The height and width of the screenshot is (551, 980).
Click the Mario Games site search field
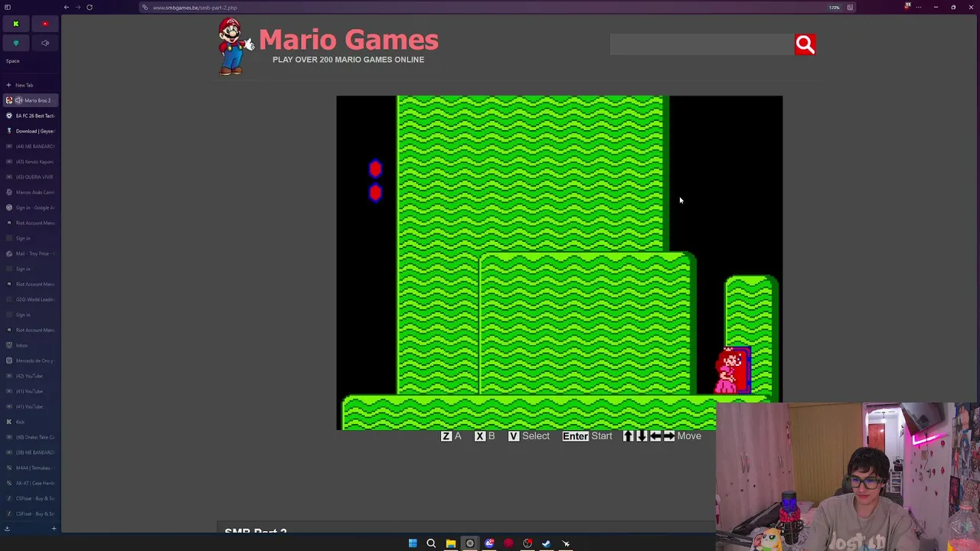[702, 44]
